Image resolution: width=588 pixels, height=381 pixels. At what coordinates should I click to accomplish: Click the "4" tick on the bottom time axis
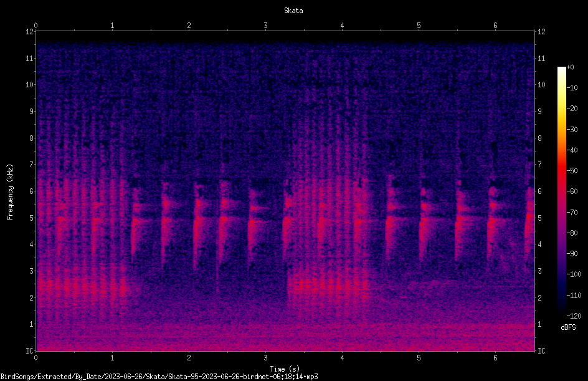[342, 358]
